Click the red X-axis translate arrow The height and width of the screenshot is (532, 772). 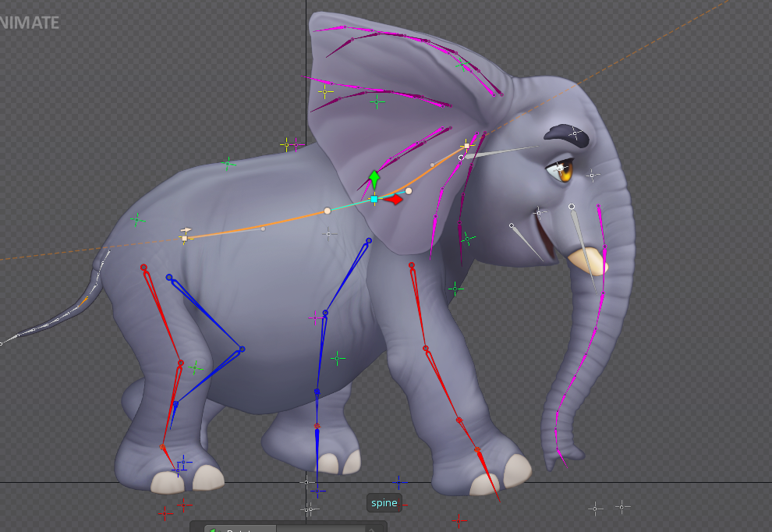(395, 200)
